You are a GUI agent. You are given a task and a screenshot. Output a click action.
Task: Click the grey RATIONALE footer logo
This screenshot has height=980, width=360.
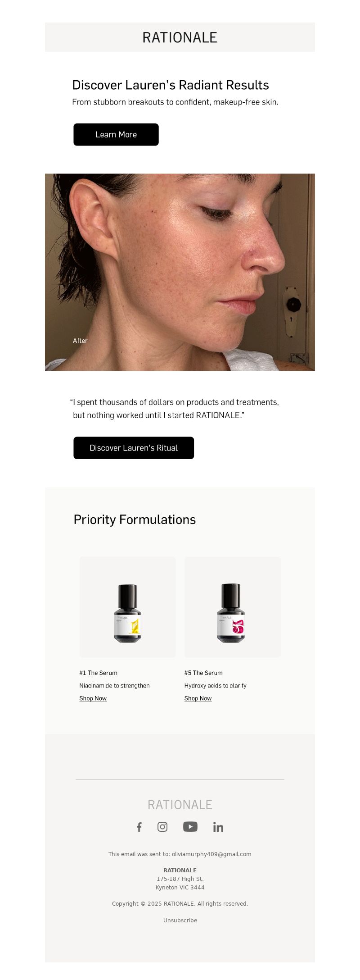(180, 805)
